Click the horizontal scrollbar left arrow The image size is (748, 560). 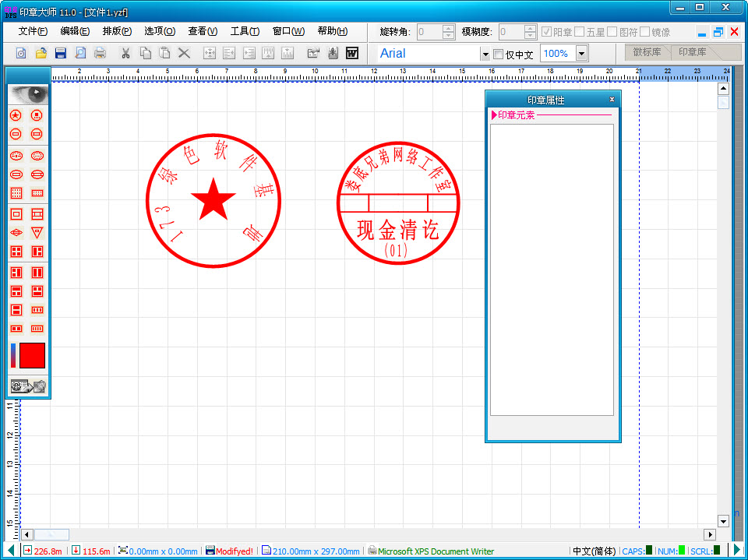[26, 535]
